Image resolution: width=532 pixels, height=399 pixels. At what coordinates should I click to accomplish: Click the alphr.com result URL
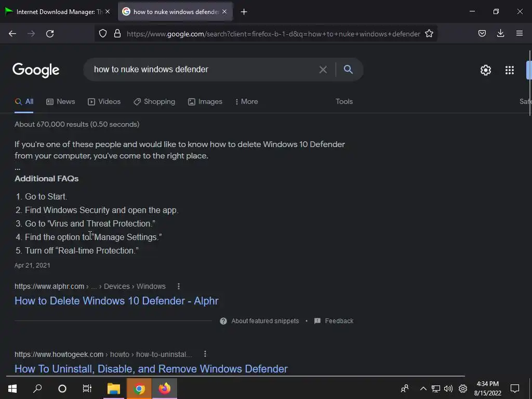point(90,286)
